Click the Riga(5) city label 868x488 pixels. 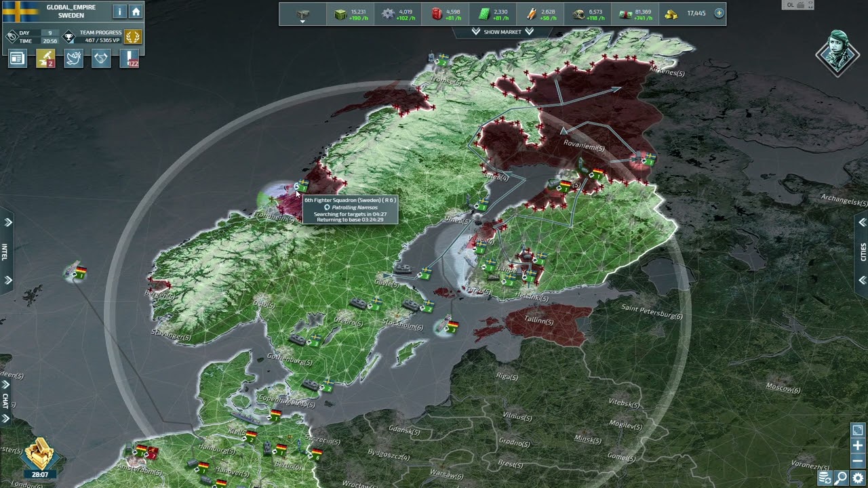pyautogui.click(x=506, y=376)
